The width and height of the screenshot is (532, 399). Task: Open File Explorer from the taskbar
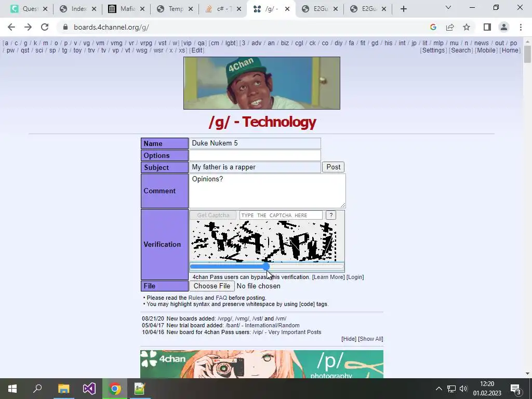[63, 389]
